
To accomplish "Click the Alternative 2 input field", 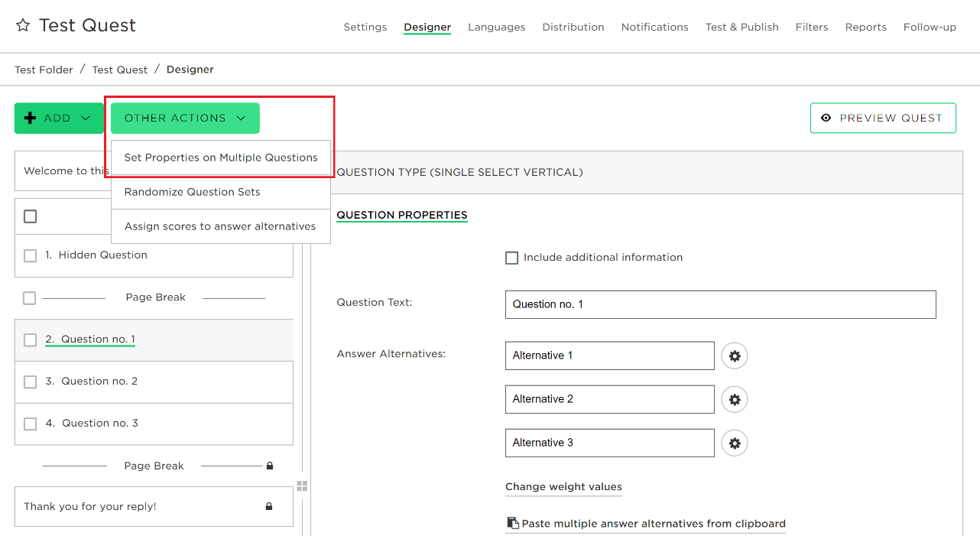I will tap(610, 399).
